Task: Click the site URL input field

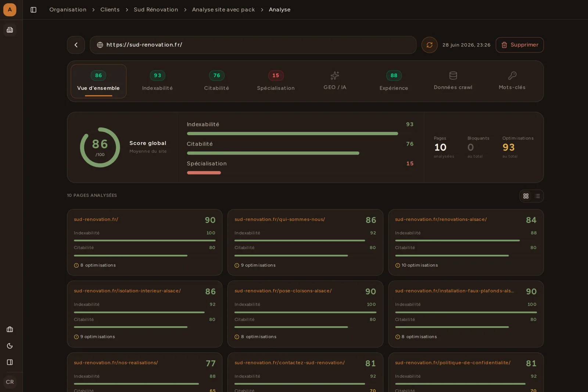Action: [253, 45]
